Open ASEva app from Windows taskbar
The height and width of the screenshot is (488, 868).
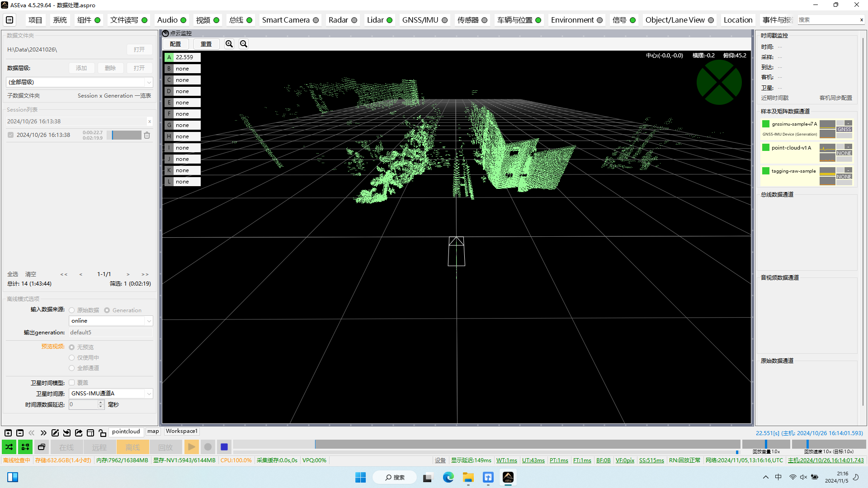(x=508, y=477)
